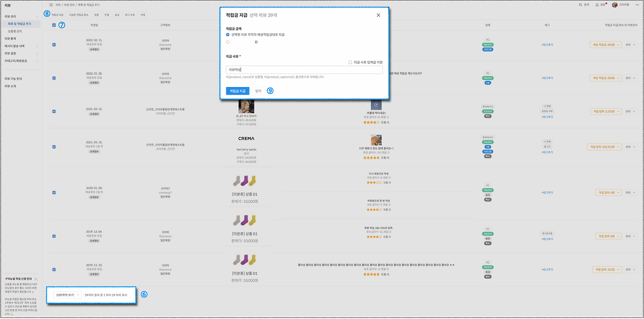Dismiss the 리뉴얼 작업 신청 안내 notice

tap(36, 279)
